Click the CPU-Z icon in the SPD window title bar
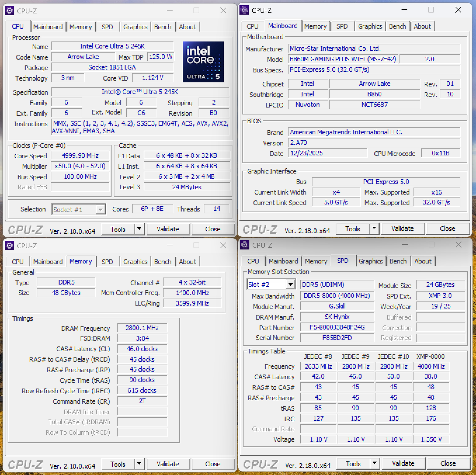 click(x=245, y=245)
